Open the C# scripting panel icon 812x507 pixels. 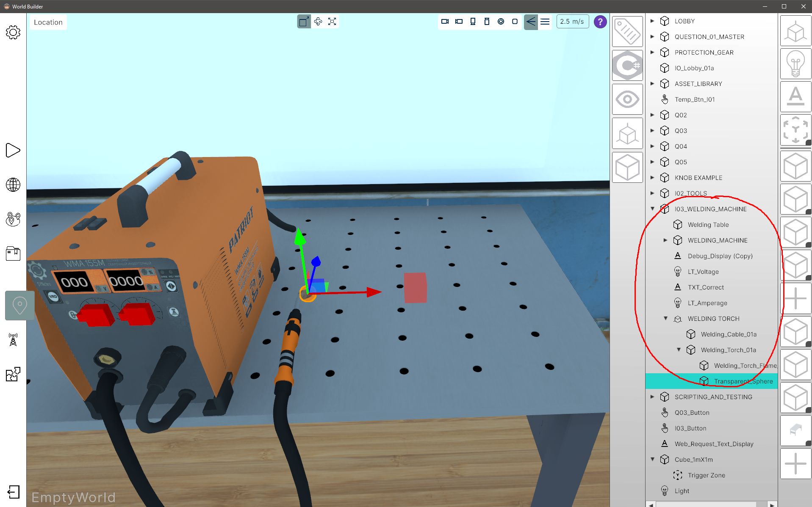pyautogui.click(x=627, y=65)
